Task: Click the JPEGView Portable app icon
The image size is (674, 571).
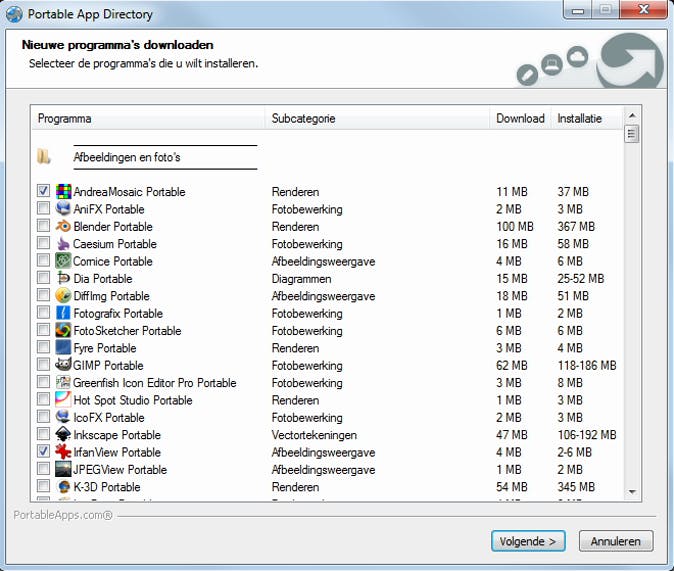Action: (64, 469)
